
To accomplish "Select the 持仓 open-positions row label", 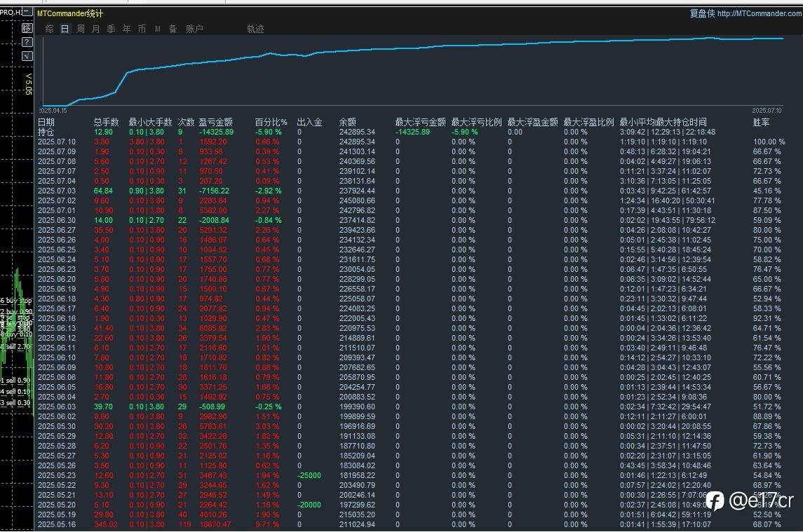I will [46, 132].
